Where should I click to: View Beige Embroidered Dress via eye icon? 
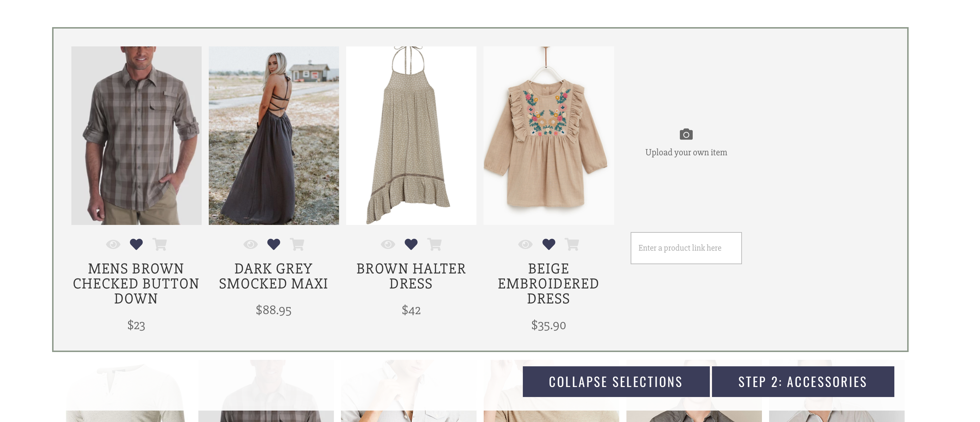click(525, 244)
